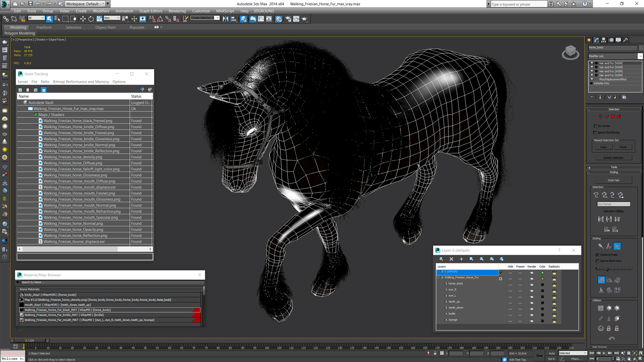Screen dimensions: 644x362
Task: Click the Copy named selection button
Action: (603, 147)
